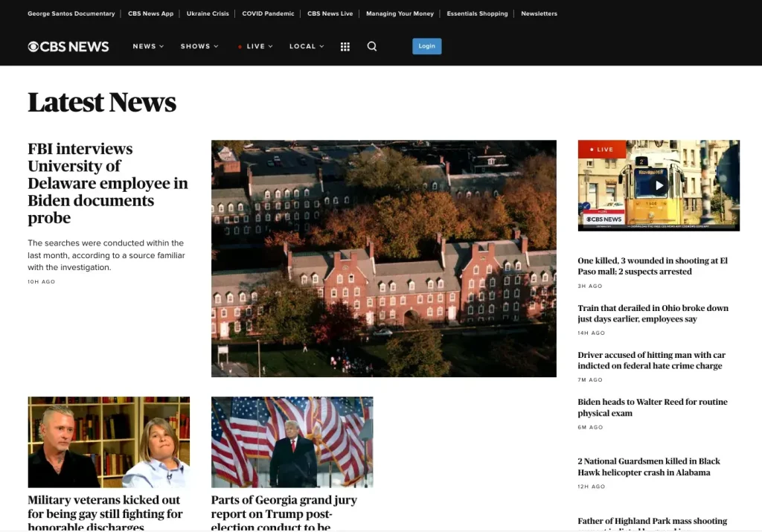The image size is (762, 532).
Task: Click the '10H AGO' timestamp
Action: coord(42,282)
